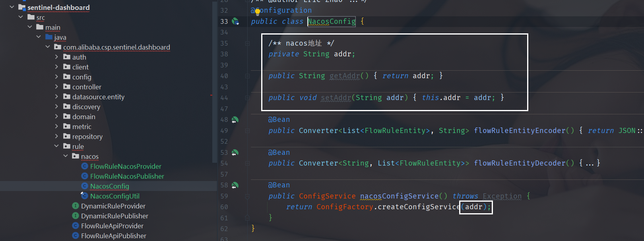The width and height of the screenshot is (644, 241).
Task: Select the sentinel-dashboard module folder icon
Action: pyautogui.click(x=22, y=7)
